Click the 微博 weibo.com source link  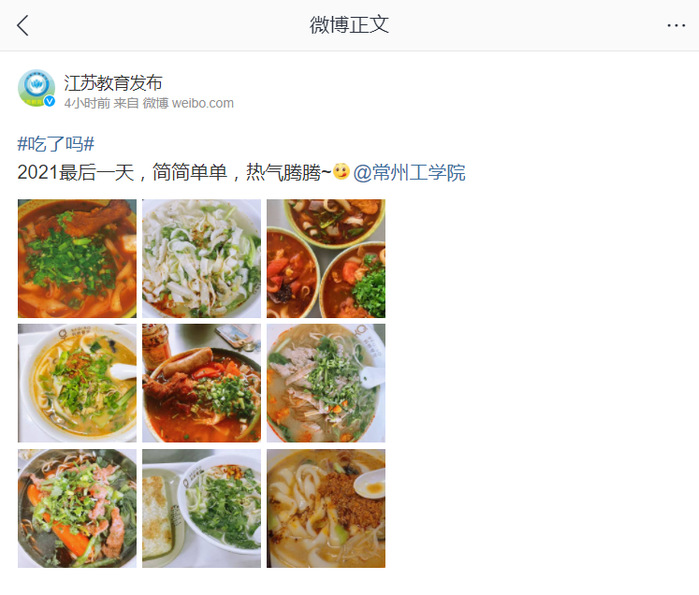(188, 103)
